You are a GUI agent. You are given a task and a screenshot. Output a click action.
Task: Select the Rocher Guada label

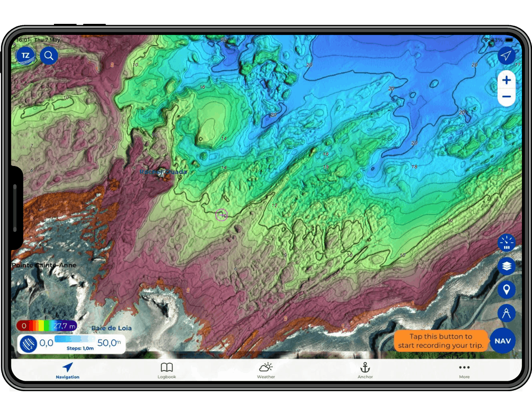coord(163,172)
